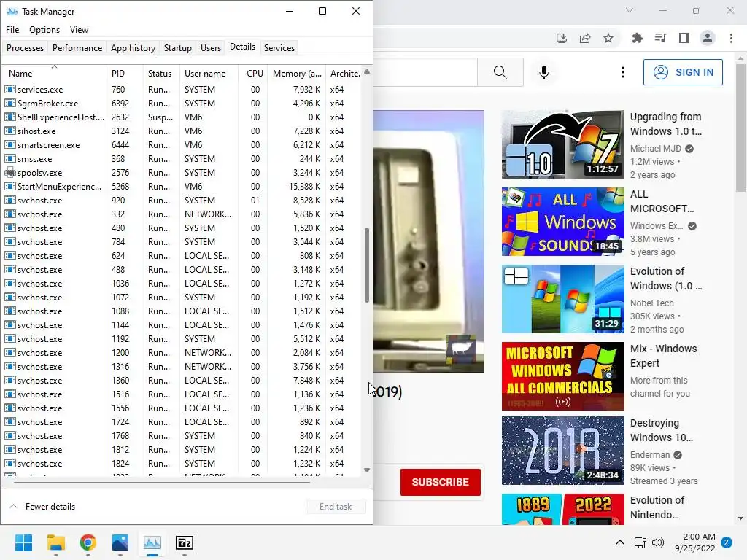Sort by Memory column header
747x560 pixels.
[296, 74]
